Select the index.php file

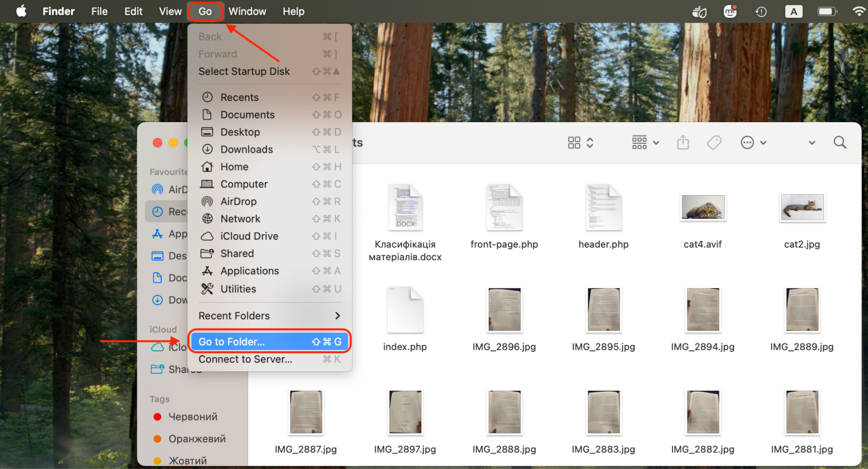click(405, 309)
